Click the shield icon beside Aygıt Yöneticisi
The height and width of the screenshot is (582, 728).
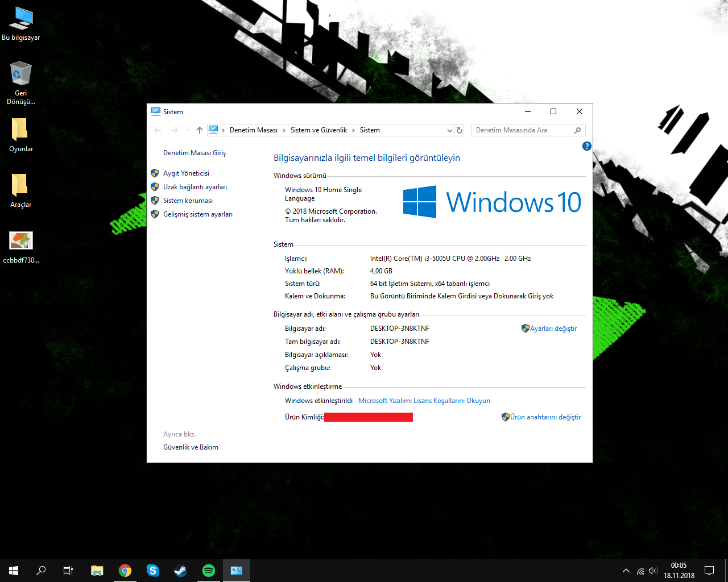point(155,173)
